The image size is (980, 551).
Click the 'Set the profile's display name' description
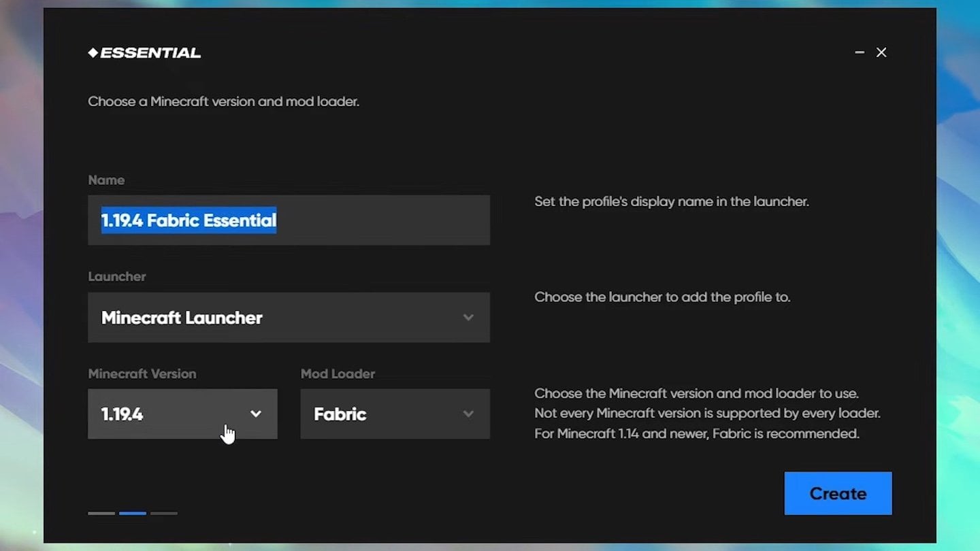[x=671, y=202]
